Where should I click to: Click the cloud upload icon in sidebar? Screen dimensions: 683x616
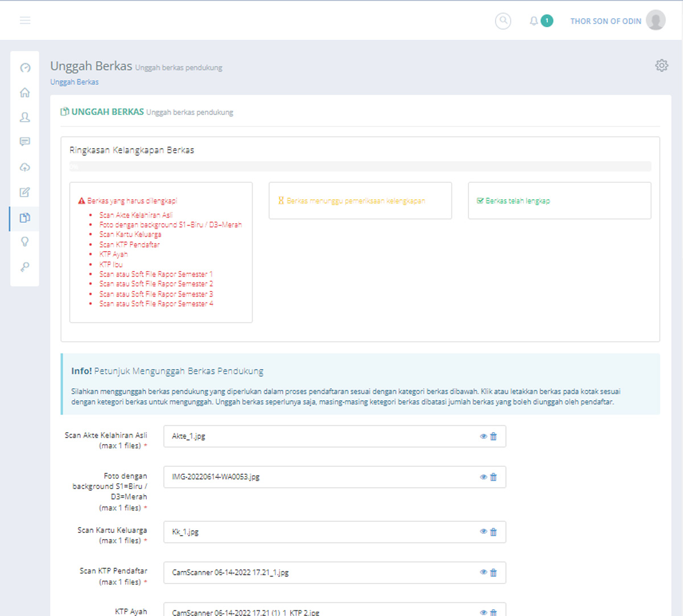click(x=25, y=167)
